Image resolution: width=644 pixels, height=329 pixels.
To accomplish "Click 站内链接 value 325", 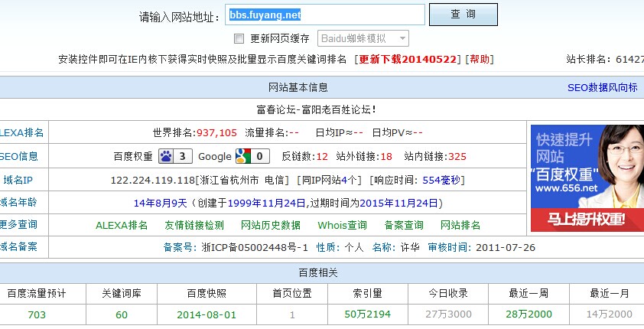I will point(457,157).
